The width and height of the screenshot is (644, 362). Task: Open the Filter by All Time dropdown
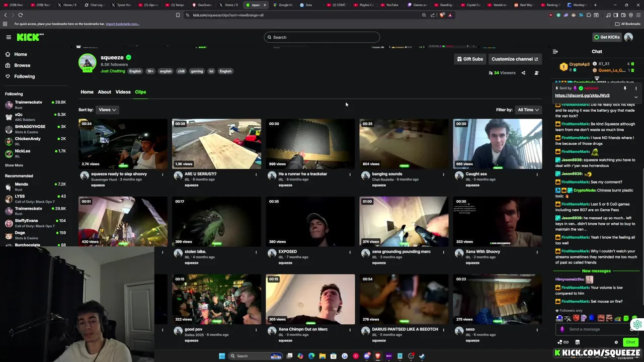coord(528,110)
